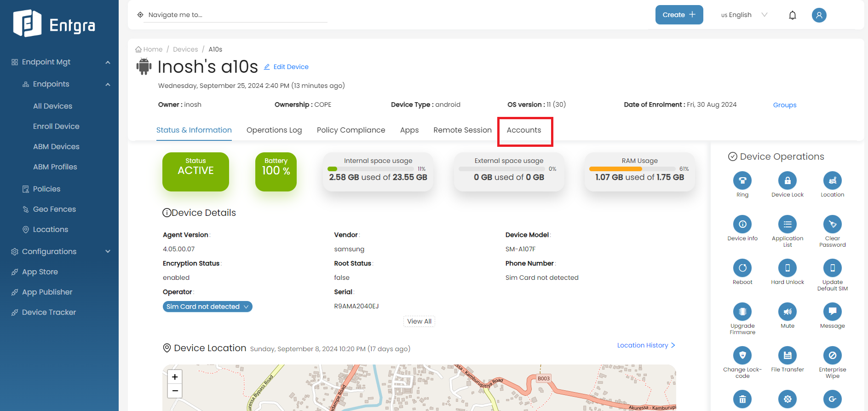
Task: Reboot the device via Reboot icon
Action: (x=742, y=268)
